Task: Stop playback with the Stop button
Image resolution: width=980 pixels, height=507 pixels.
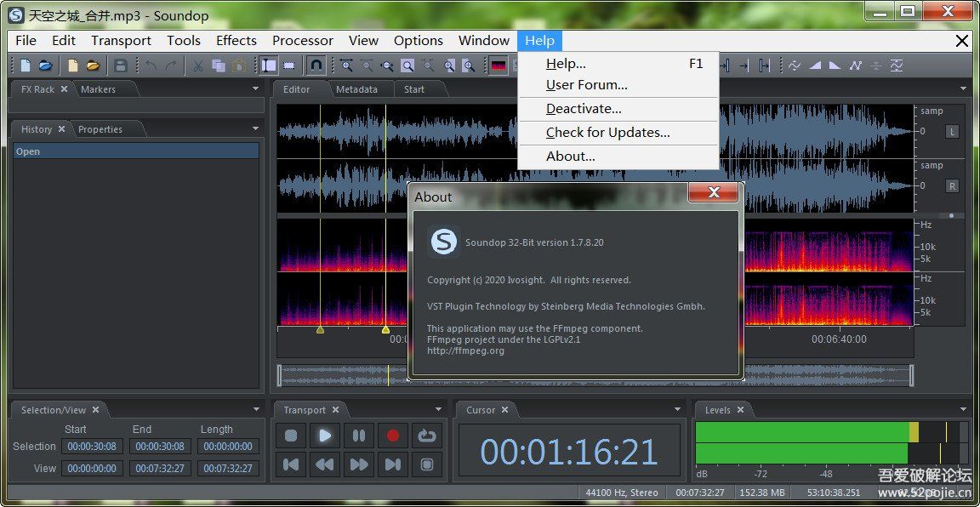Action: click(291, 436)
